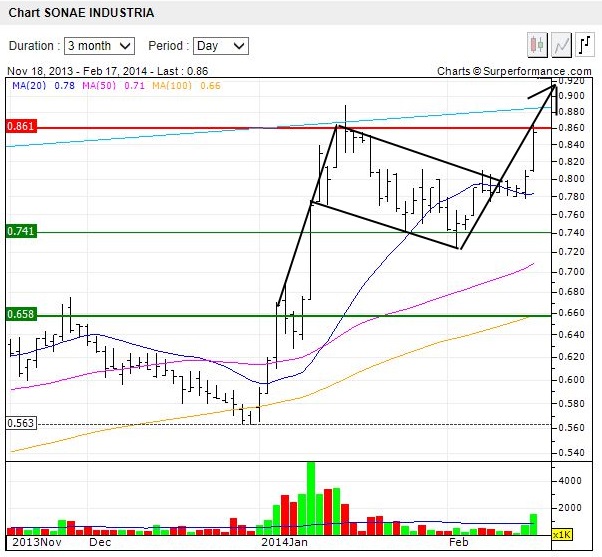602x557 pixels.
Task: Click the 0.900 price axis label
Action: pos(571,96)
